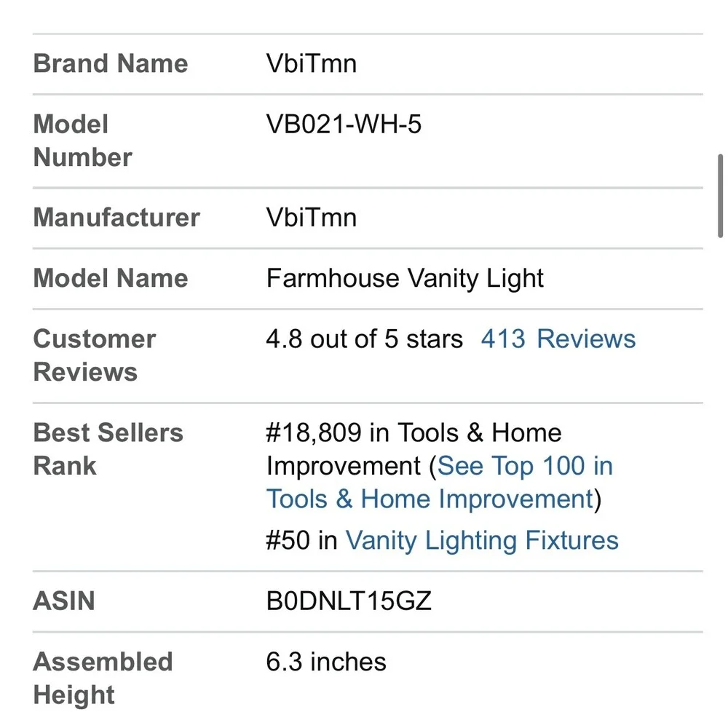Click the Farmhouse Vanity Light model name
Screen dimensions: 728x728
pyautogui.click(x=404, y=279)
